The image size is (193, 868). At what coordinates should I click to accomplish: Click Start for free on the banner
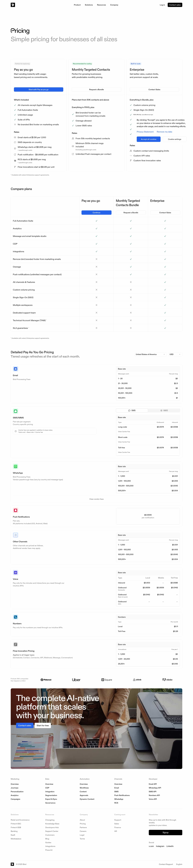(x=43, y=725)
